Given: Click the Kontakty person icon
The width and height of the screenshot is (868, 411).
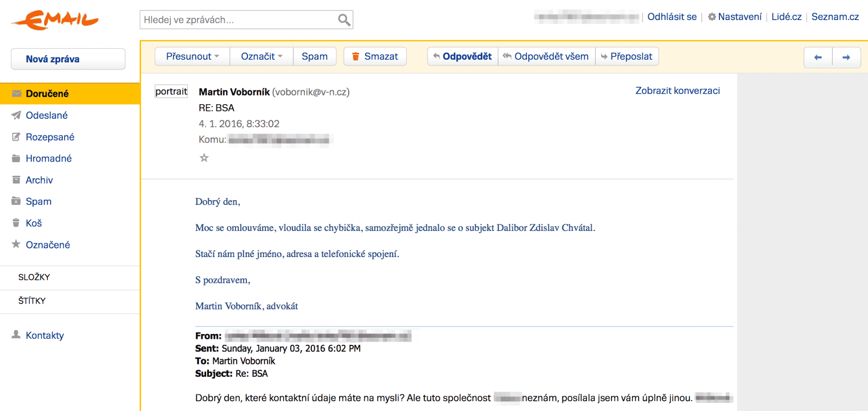Looking at the screenshot, I should (x=16, y=335).
